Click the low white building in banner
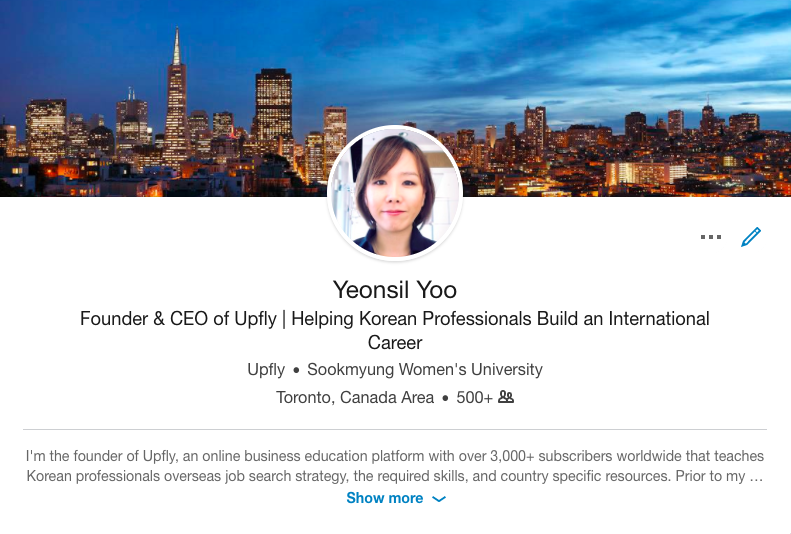 click(x=646, y=173)
